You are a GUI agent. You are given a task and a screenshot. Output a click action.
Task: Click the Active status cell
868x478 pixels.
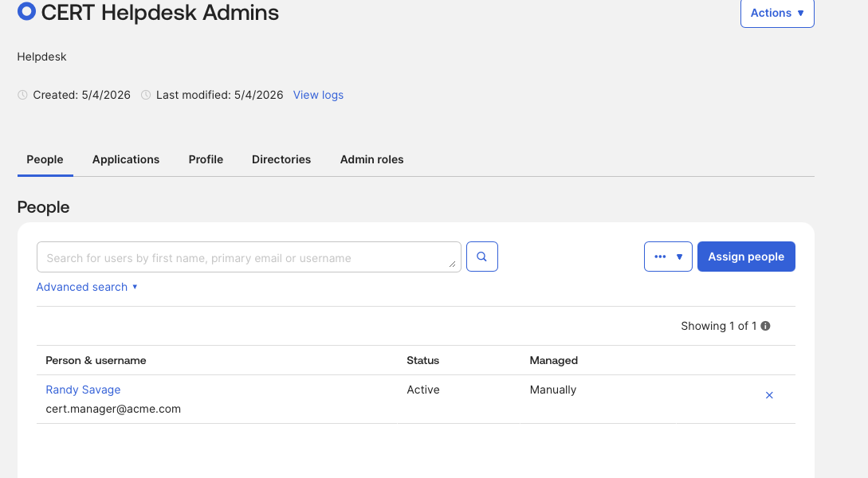coord(423,390)
